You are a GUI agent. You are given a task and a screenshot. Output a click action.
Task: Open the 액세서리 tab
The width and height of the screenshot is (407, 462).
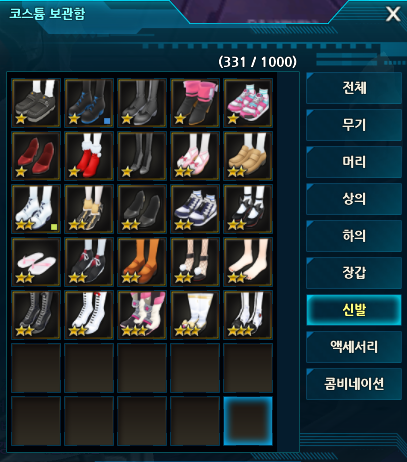point(354,347)
